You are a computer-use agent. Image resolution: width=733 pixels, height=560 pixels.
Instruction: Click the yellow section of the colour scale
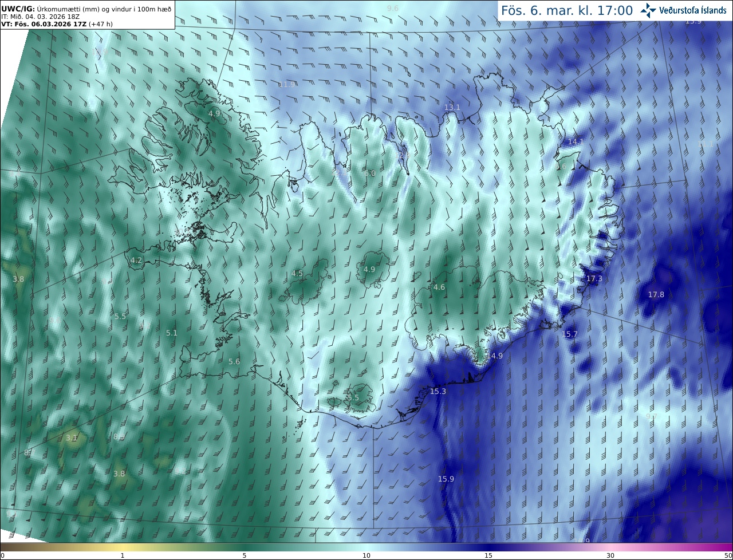[x=123, y=547]
